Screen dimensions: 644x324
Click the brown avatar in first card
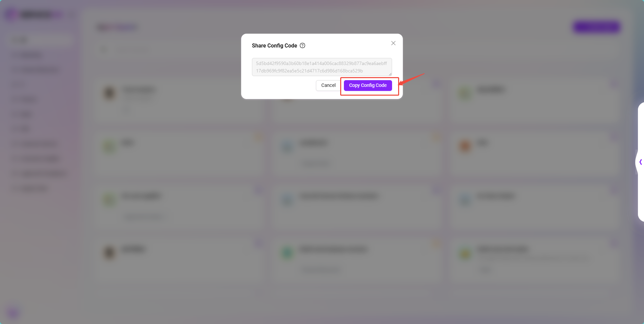pos(109,93)
